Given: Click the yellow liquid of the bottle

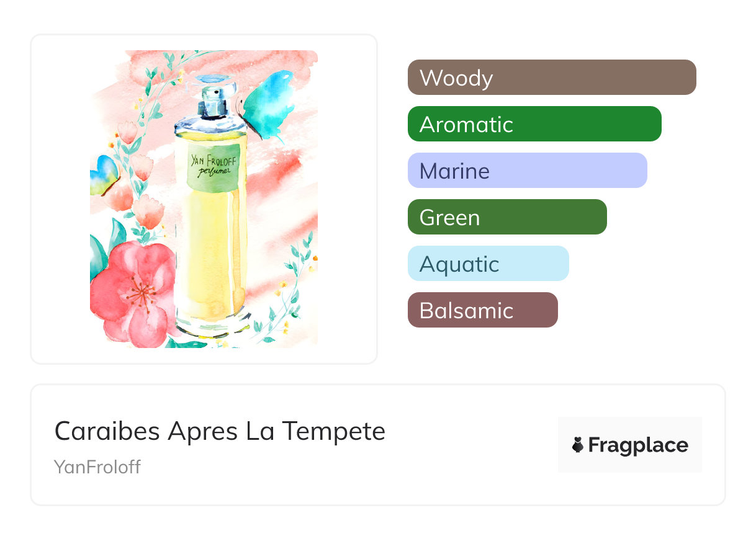Looking at the screenshot, I should point(211,261).
